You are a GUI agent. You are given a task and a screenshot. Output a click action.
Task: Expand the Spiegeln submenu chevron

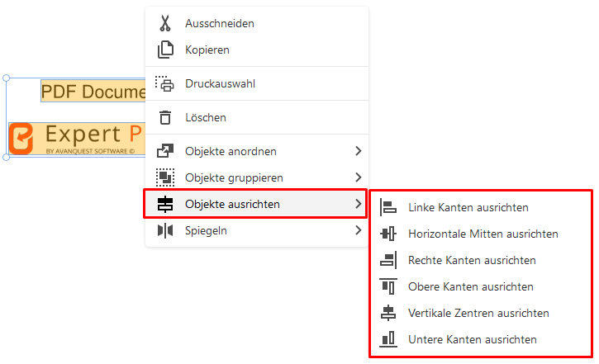coord(358,230)
